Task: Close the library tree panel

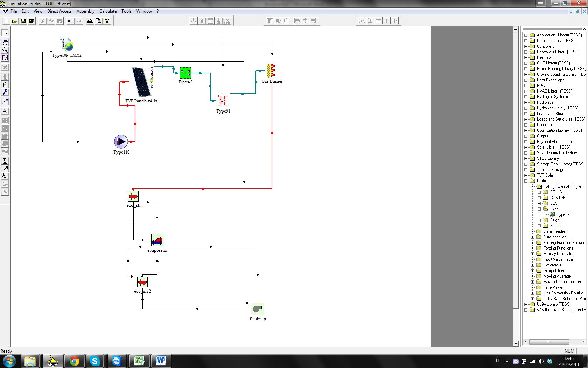Action: [x=584, y=29]
